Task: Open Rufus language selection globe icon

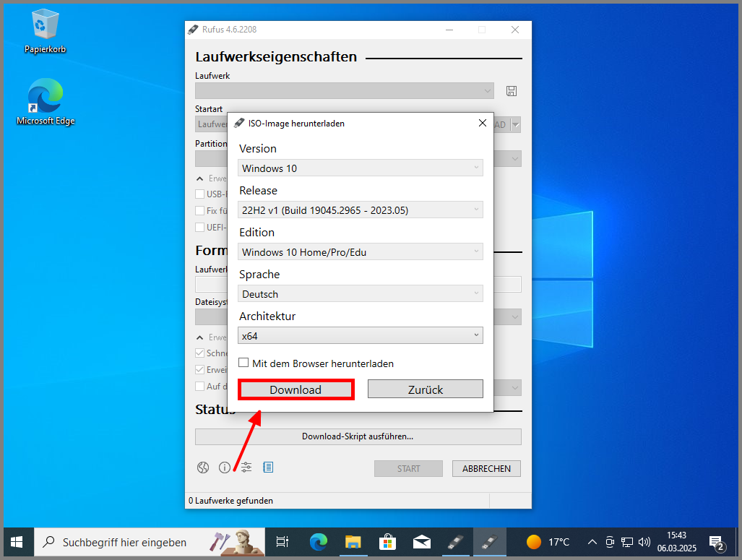Action: pos(203,468)
